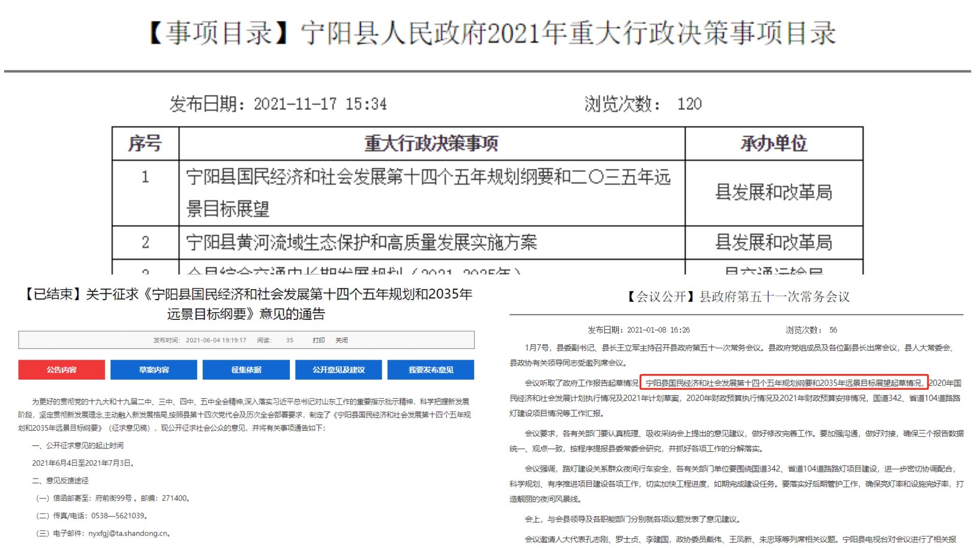Click row 1 宁阳县国民经济和社会发展 item text
The width and height of the screenshot is (980, 551).
point(428,178)
